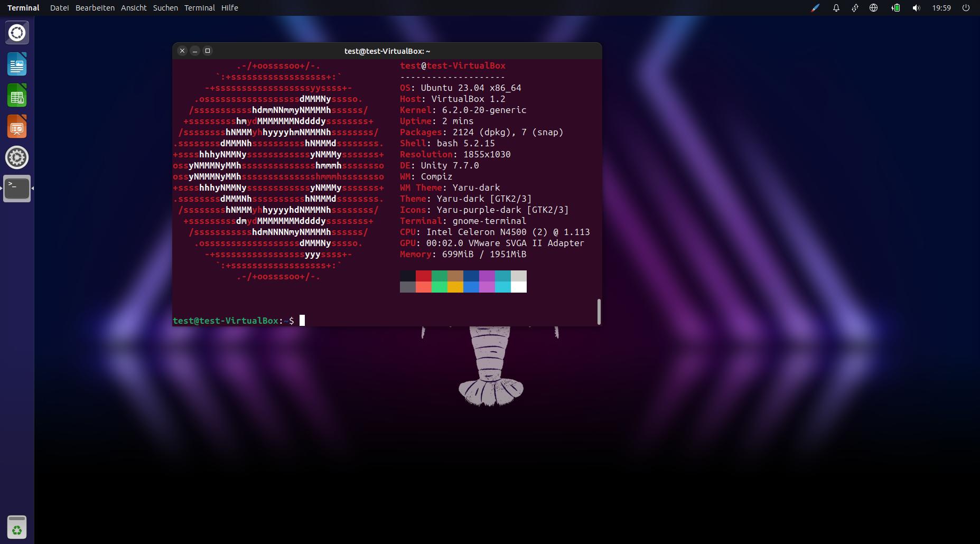Viewport: 980px width, 544px height.
Task: Open the Bearbeiten menu
Action: tap(95, 8)
